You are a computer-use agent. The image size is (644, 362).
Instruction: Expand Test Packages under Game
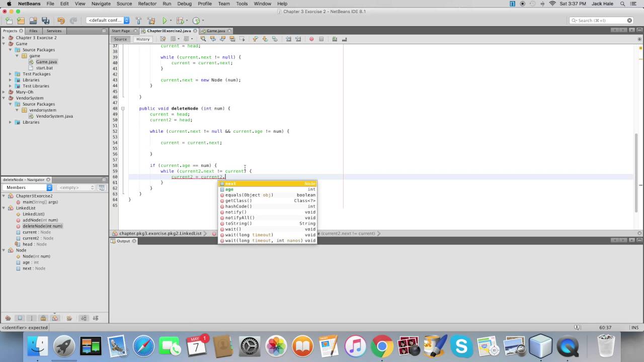pyautogui.click(x=11, y=74)
